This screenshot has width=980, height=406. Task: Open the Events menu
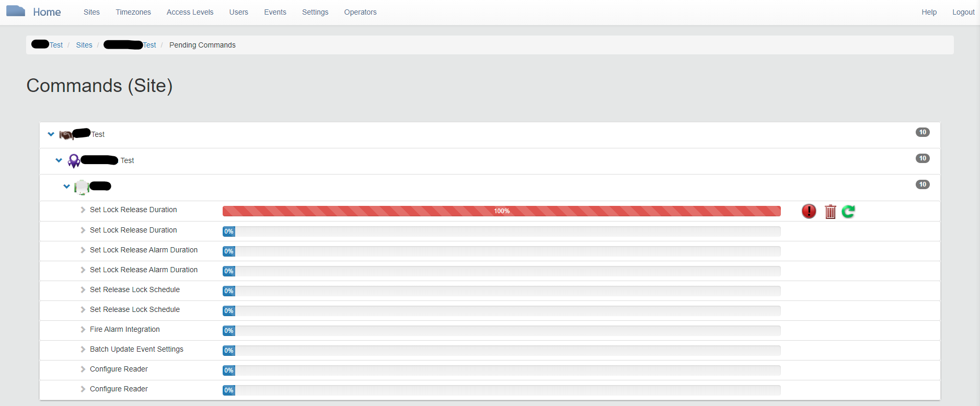coord(275,12)
